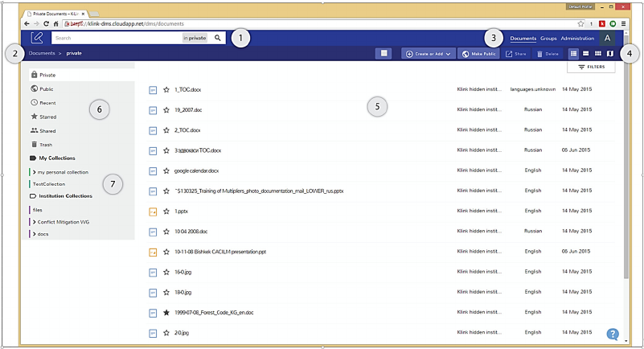Expand the Conflict Mitigation WG collection
644x349 pixels.
coord(33,221)
